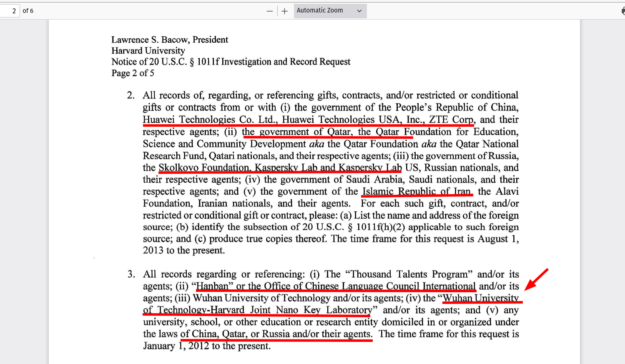Focus the page number field showing 2

point(10,11)
